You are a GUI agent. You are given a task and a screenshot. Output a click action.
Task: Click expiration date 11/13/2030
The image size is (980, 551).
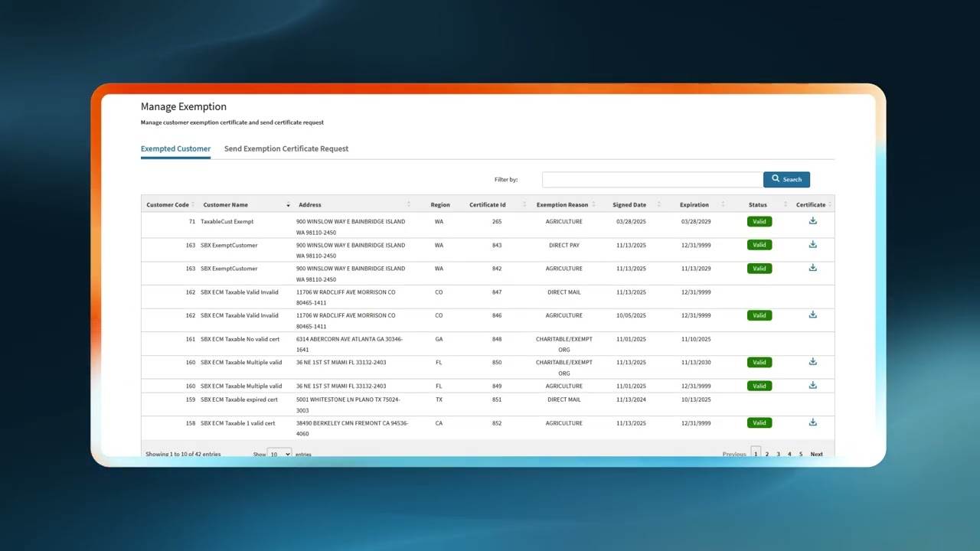(696, 362)
